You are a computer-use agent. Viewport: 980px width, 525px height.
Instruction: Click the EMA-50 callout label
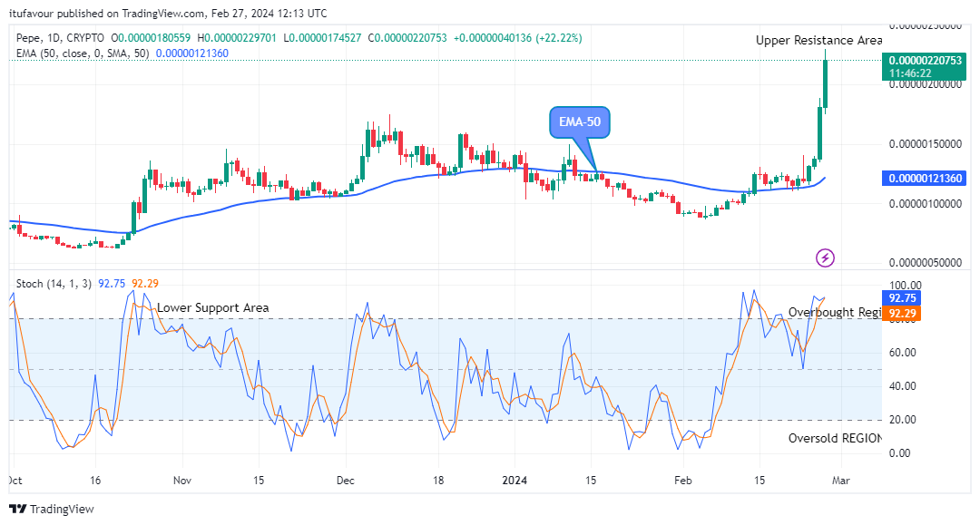point(579,122)
